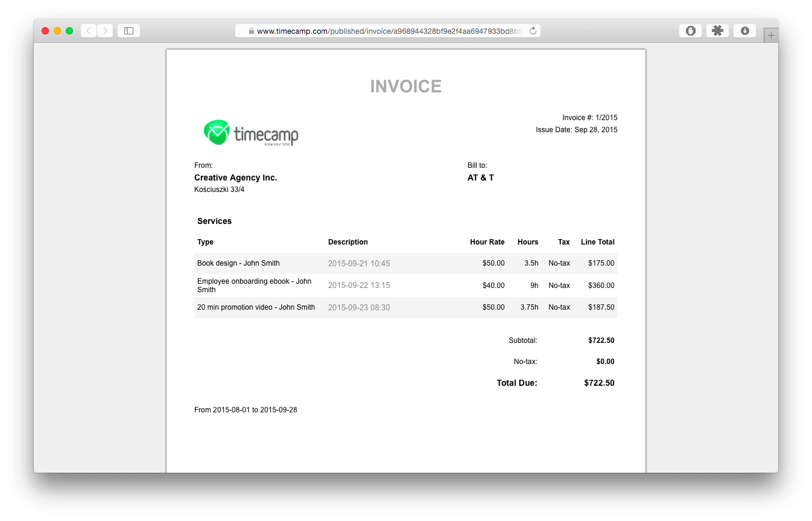Open a new browser tab
This screenshot has height=521, width=812.
(771, 34)
